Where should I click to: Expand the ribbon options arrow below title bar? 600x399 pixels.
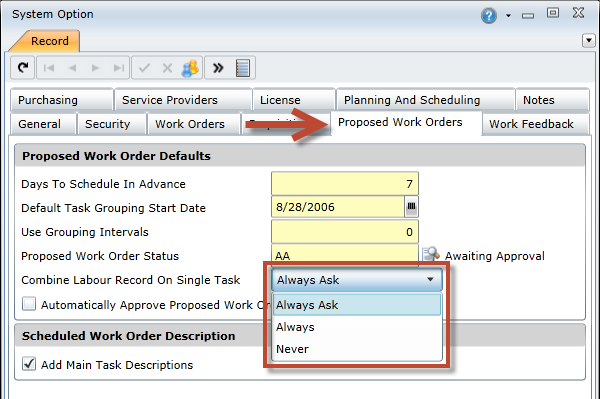pos(589,40)
